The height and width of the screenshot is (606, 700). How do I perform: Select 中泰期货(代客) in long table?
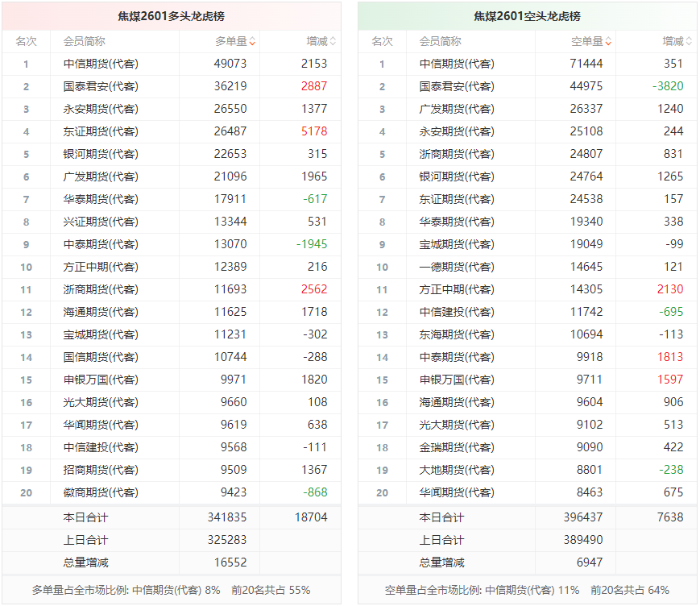[101, 244]
